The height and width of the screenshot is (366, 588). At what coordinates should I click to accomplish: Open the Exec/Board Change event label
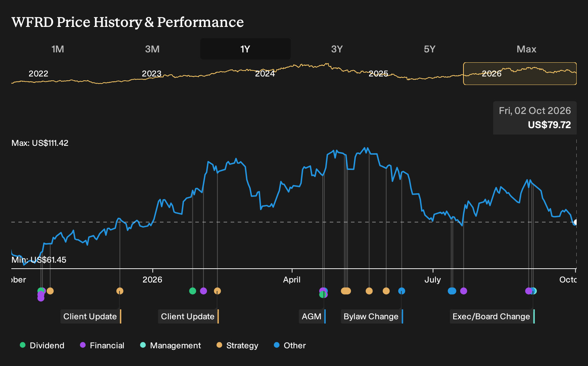(492, 316)
